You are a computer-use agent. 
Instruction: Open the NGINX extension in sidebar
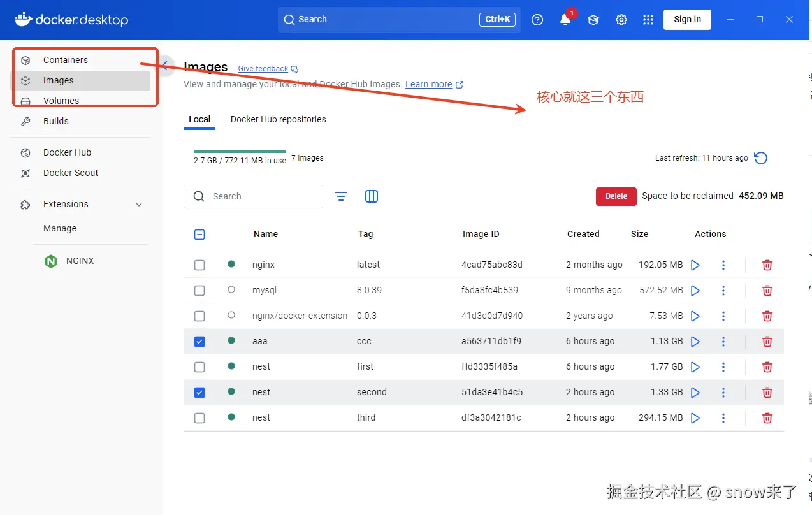pos(80,261)
